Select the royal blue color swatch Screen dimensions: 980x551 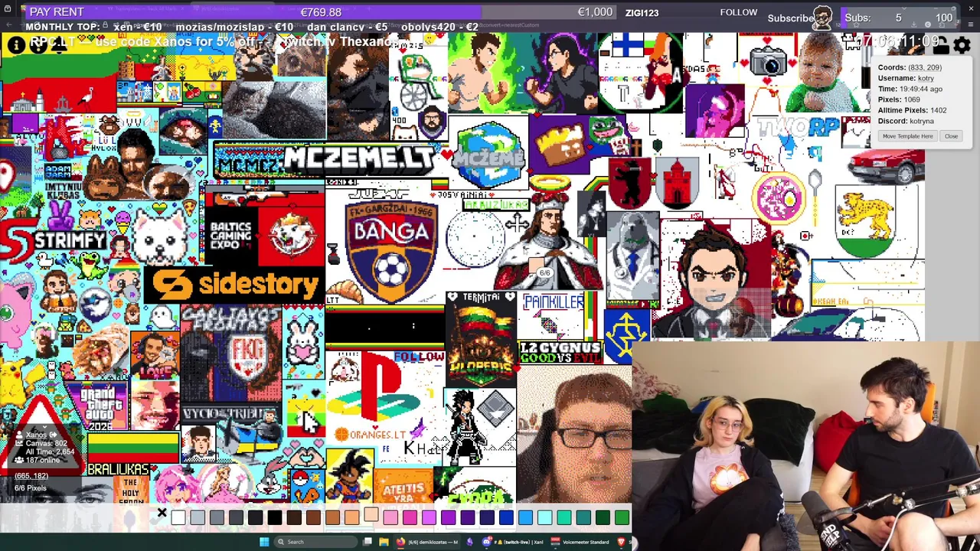[506, 518]
